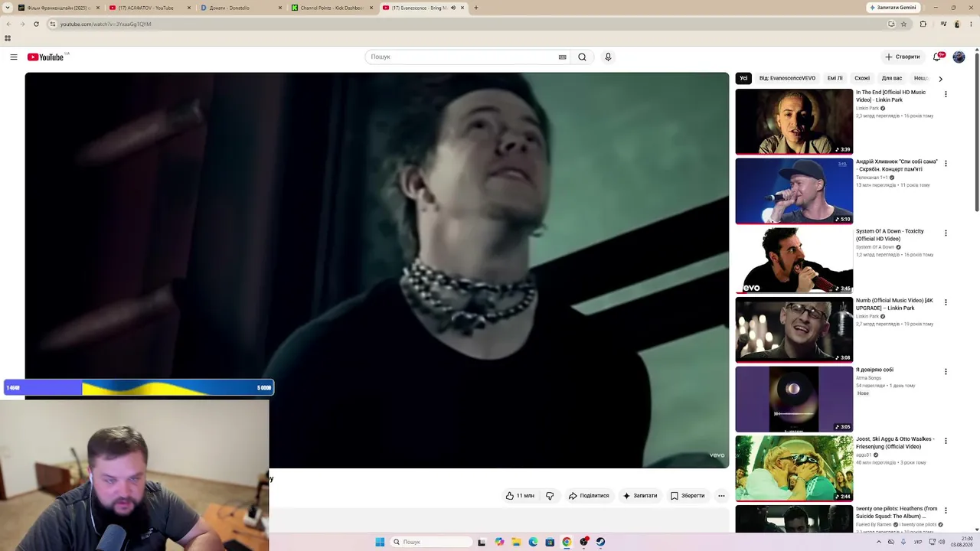This screenshot has height=551, width=980.
Task: Open In The End video thumbnail
Action: click(794, 122)
